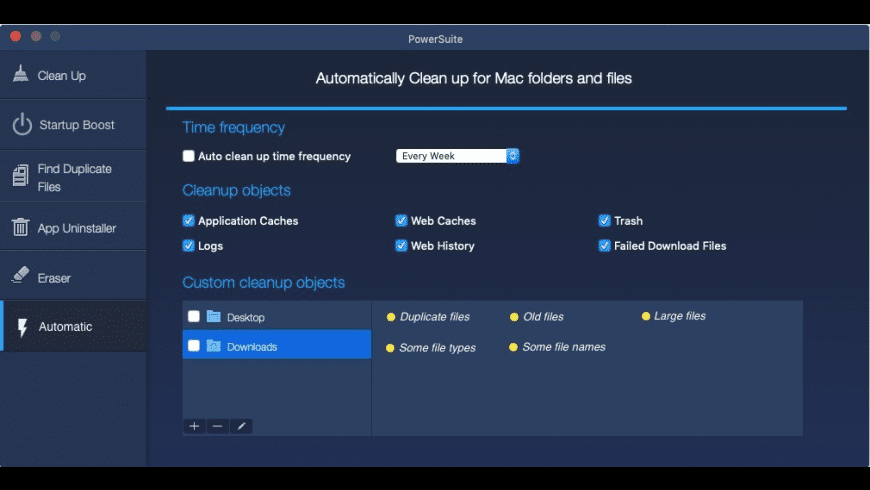Click the Cleanup objects heading
The height and width of the screenshot is (490, 870).
(236, 190)
